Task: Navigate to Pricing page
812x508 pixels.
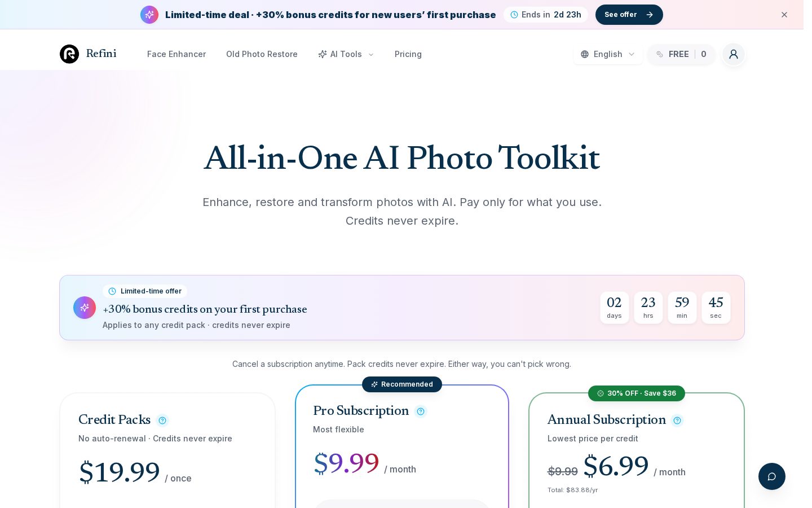Action: tap(408, 54)
